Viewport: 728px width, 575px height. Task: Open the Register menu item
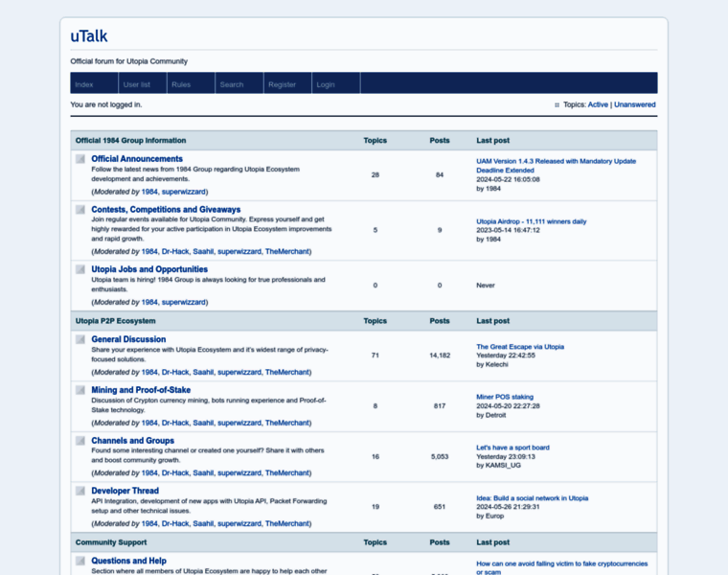click(x=287, y=84)
